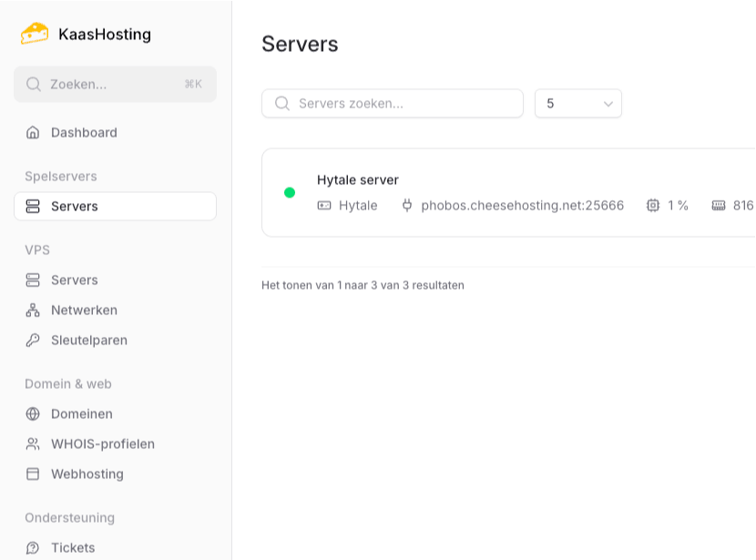Viewport: 756px width, 560px height.
Task: Open Netwerken via the network icon
Action: click(x=33, y=310)
